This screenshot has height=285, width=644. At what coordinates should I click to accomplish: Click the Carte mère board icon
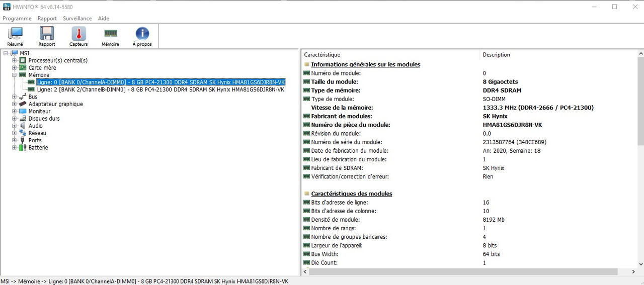coord(23,67)
